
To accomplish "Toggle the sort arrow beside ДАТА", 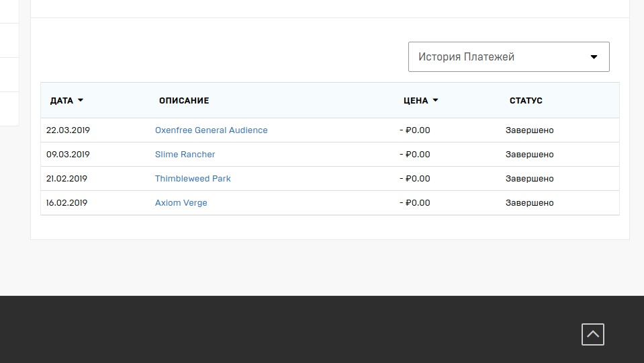I will [x=81, y=100].
